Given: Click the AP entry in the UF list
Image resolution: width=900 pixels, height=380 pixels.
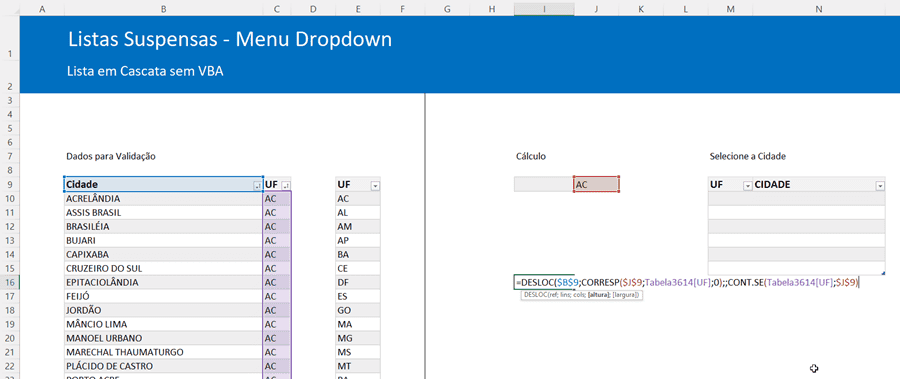Looking at the screenshot, I should click(x=358, y=241).
